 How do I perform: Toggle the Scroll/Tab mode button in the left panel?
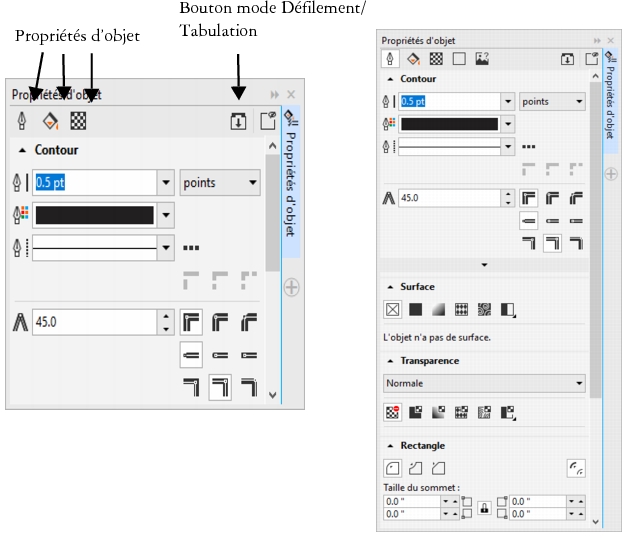[x=238, y=121]
